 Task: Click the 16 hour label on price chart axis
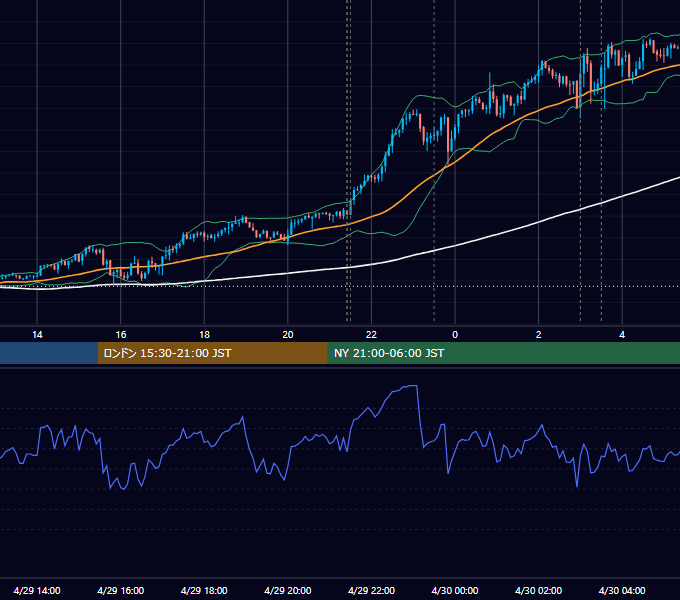tap(121, 335)
